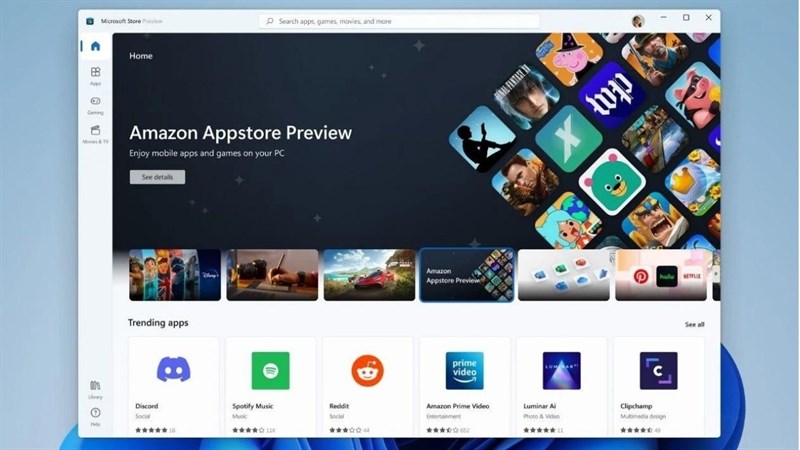The width and height of the screenshot is (800, 450).
Task: Click the teal X app tile
Action: click(x=568, y=139)
